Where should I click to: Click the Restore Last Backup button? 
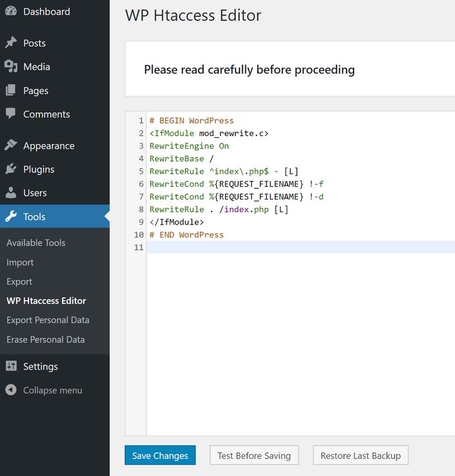(x=361, y=455)
